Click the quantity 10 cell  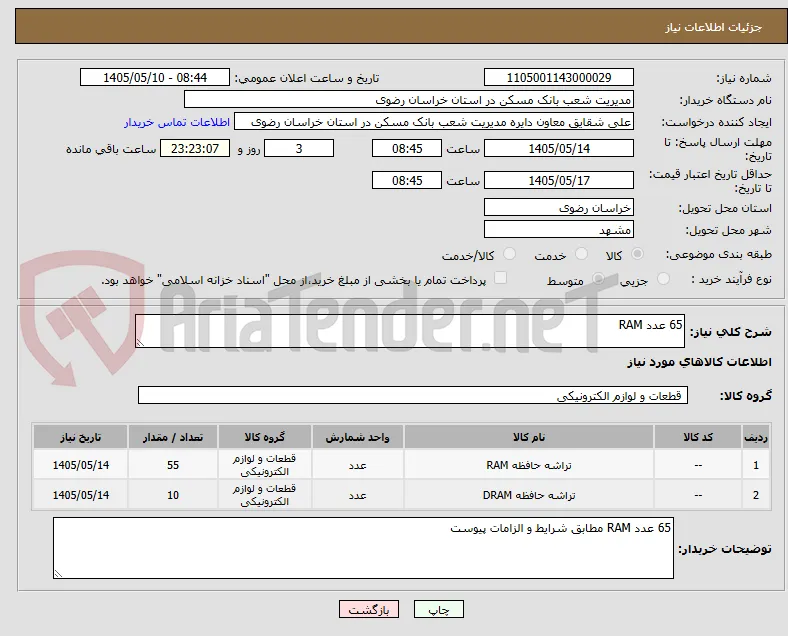(x=173, y=495)
